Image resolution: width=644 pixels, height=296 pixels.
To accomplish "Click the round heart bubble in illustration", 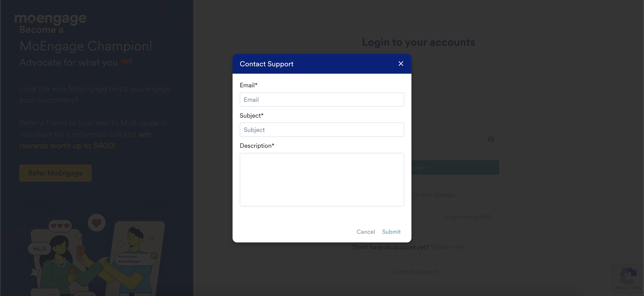I will tap(97, 222).
